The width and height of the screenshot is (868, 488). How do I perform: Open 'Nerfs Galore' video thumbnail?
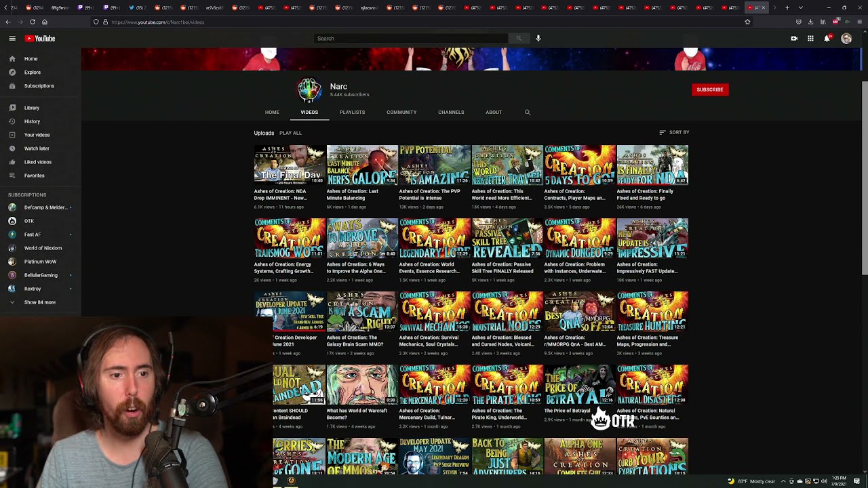pos(362,165)
